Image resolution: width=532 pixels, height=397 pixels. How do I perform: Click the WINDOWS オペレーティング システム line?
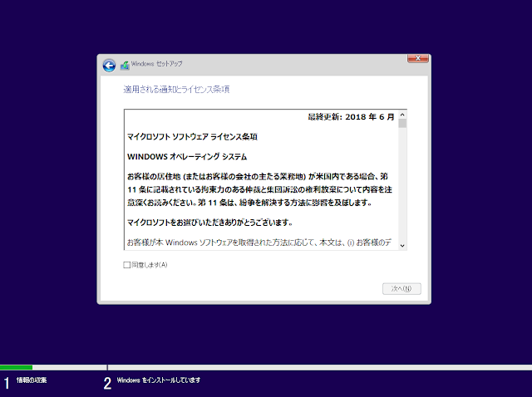[x=187, y=157]
